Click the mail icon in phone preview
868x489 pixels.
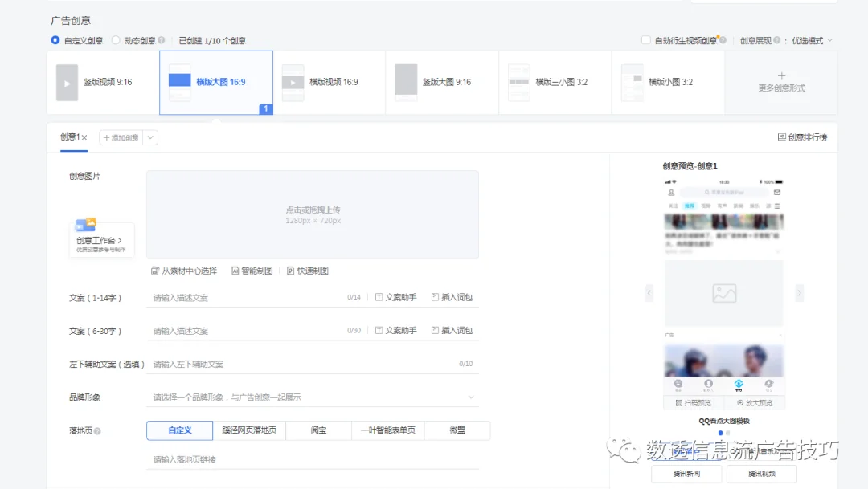click(x=777, y=193)
